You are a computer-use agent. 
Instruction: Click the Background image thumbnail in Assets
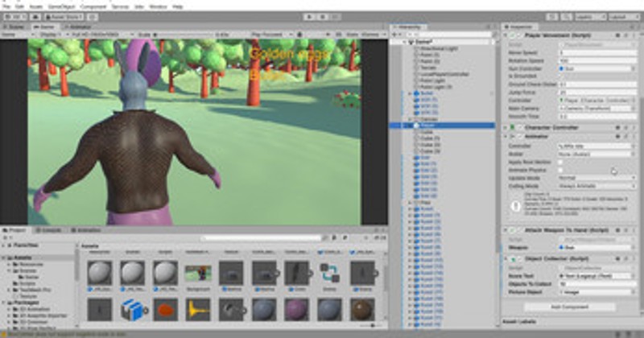(x=198, y=273)
